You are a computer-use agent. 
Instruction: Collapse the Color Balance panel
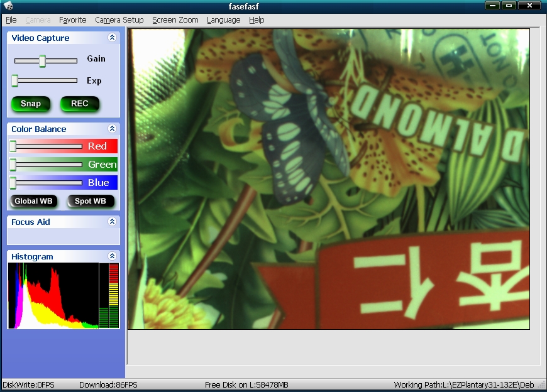tap(112, 129)
